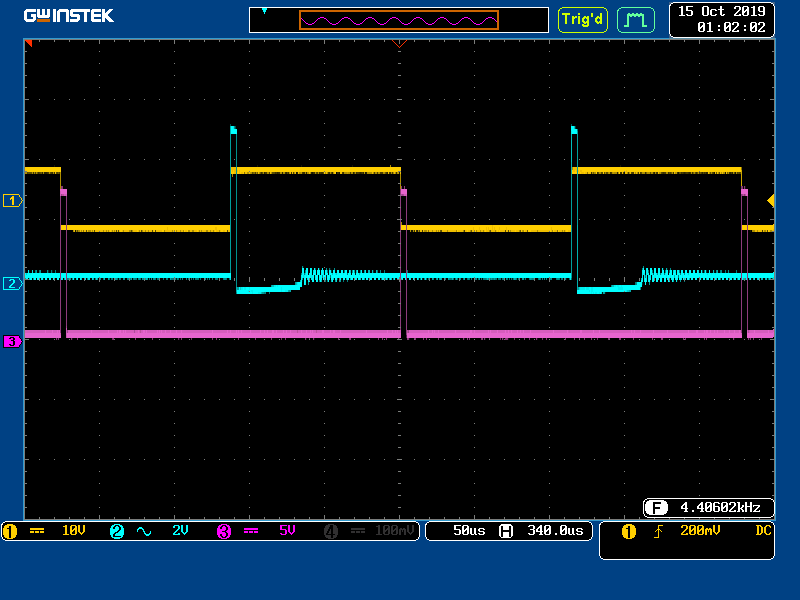Click the channel 2 ground level marker

pos(12,283)
